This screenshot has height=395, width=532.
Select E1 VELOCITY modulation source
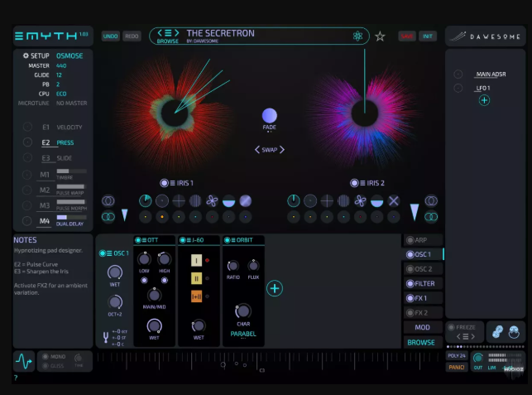pos(62,127)
